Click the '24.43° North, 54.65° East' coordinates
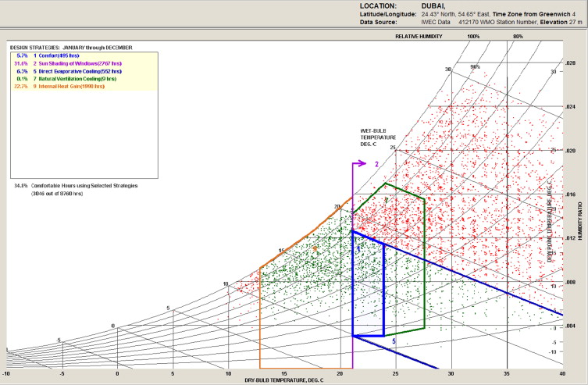The width and height of the screenshot is (588, 385). [455, 14]
